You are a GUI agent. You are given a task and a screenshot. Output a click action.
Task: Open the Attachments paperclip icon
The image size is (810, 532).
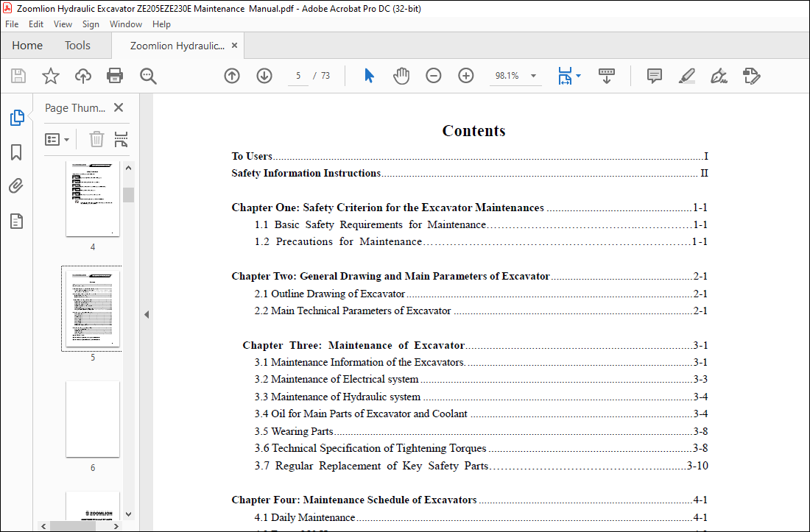point(16,185)
